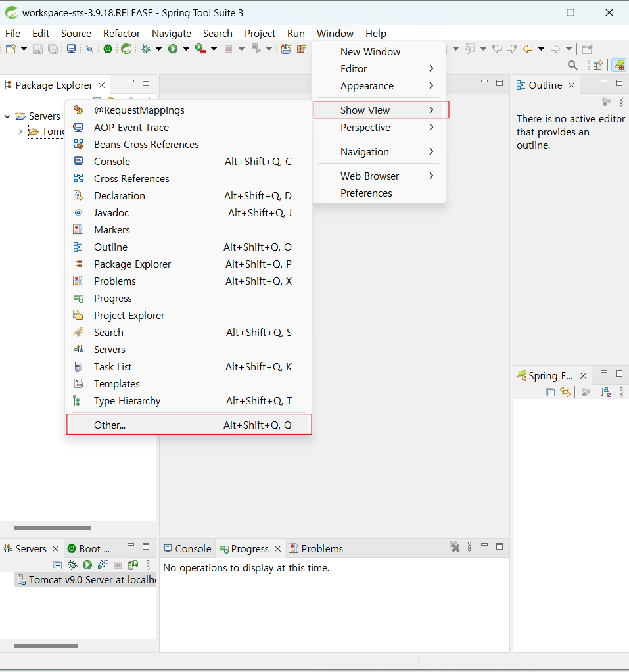
Task: Collapse the Servers folder in Package Explorer
Action: point(7,116)
